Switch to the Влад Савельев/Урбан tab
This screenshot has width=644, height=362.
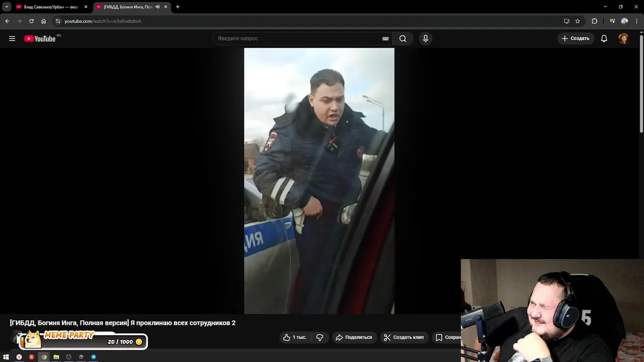51,7
